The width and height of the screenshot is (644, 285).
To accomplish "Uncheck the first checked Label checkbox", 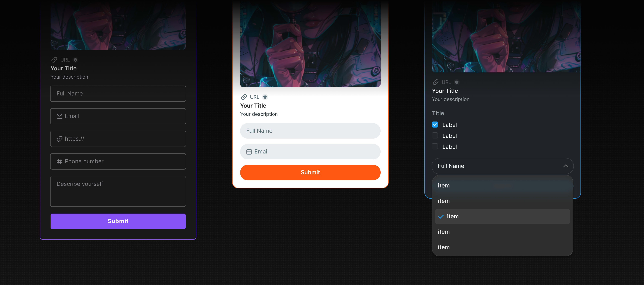I will (x=435, y=125).
